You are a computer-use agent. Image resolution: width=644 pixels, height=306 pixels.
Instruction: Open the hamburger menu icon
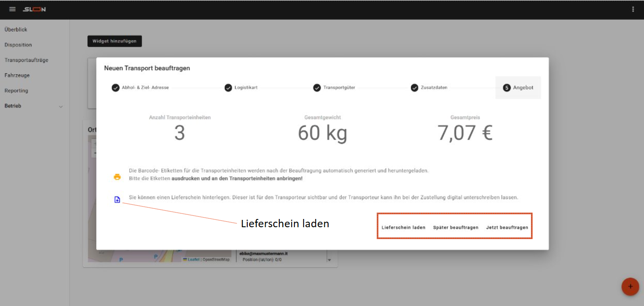pyautogui.click(x=12, y=10)
